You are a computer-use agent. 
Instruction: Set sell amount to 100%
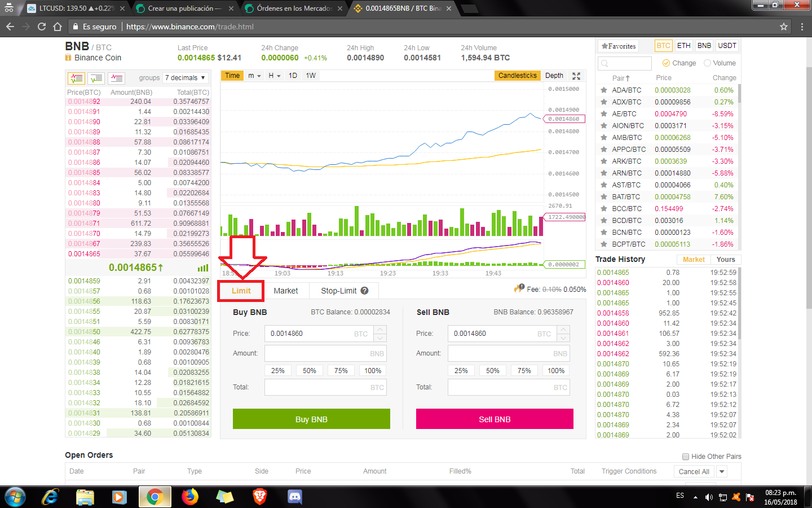point(556,371)
